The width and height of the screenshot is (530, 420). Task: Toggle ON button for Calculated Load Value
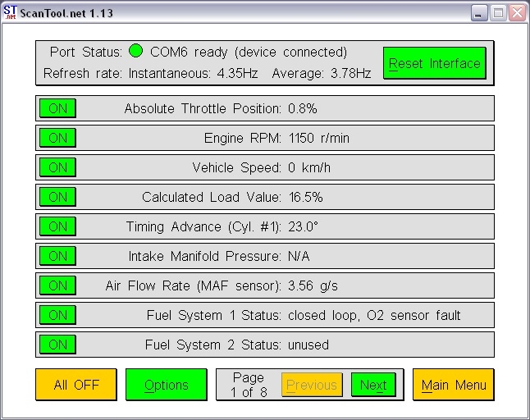[57, 197]
